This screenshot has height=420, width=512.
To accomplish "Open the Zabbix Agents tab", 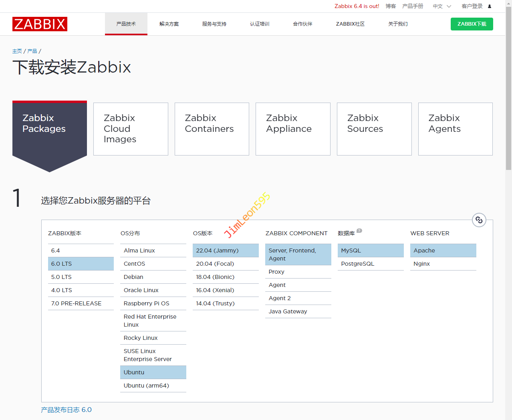I will pyautogui.click(x=455, y=129).
